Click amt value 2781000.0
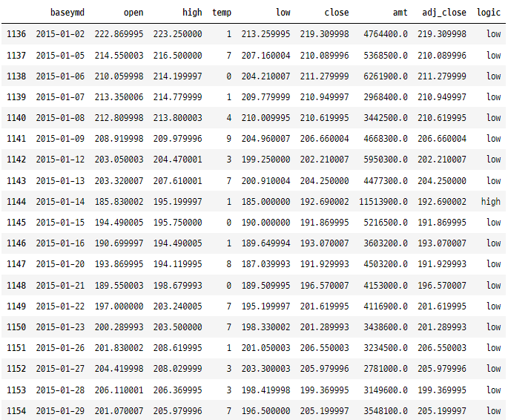Image resolution: width=508 pixels, height=420 pixels. pos(386,368)
